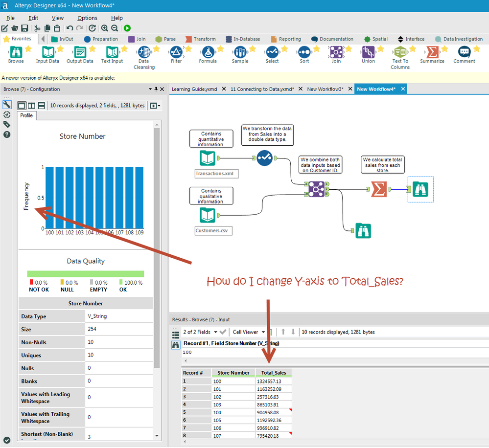Select the Filter tool icon
This screenshot has height=448, width=489.
coord(176,52)
